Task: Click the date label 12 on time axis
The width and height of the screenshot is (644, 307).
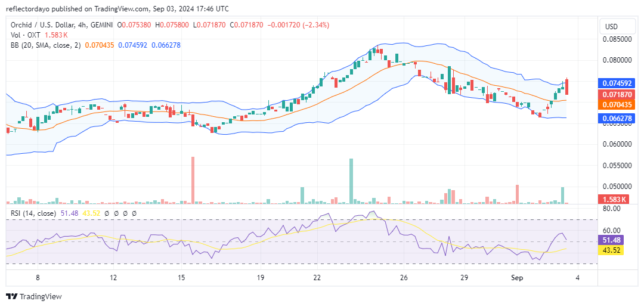Action: point(114,278)
